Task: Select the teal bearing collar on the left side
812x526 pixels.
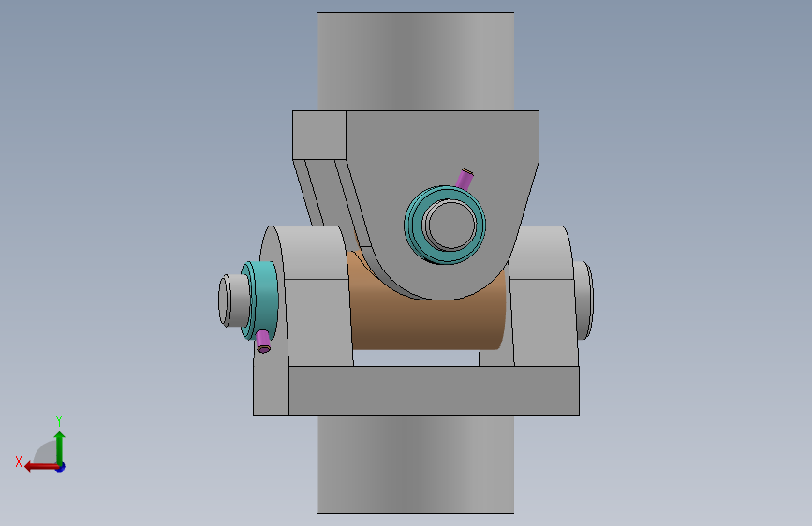Action: (x=265, y=295)
